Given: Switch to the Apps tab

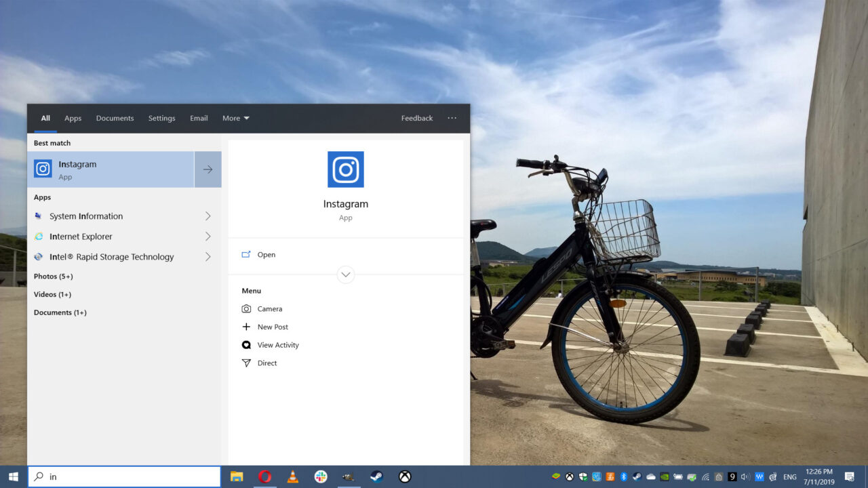Looking at the screenshot, I should pyautogui.click(x=73, y=118).
